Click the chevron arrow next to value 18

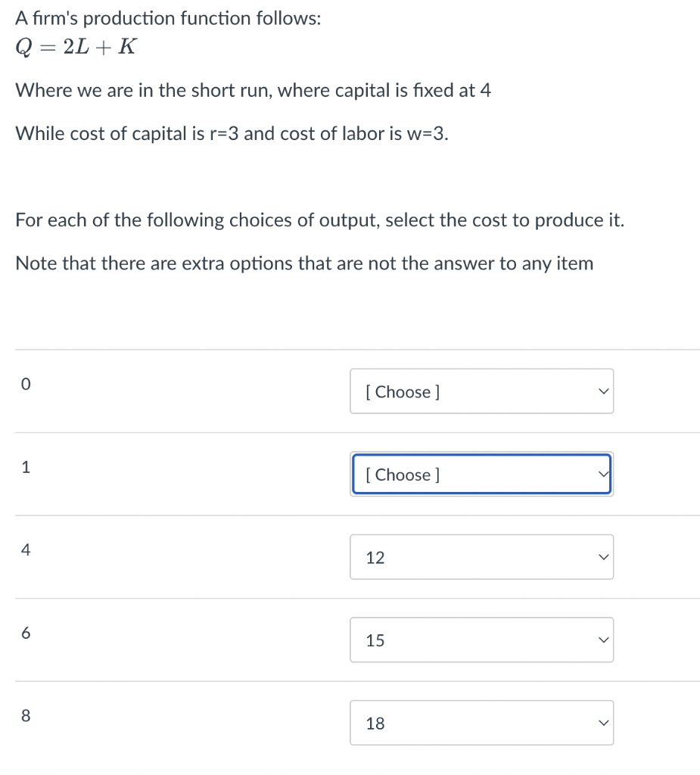(x=603, y=723)
